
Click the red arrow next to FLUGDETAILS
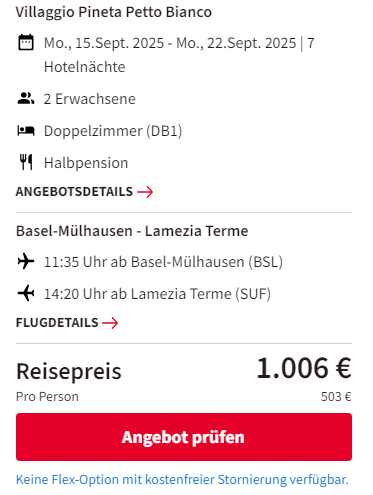point(110,323)
